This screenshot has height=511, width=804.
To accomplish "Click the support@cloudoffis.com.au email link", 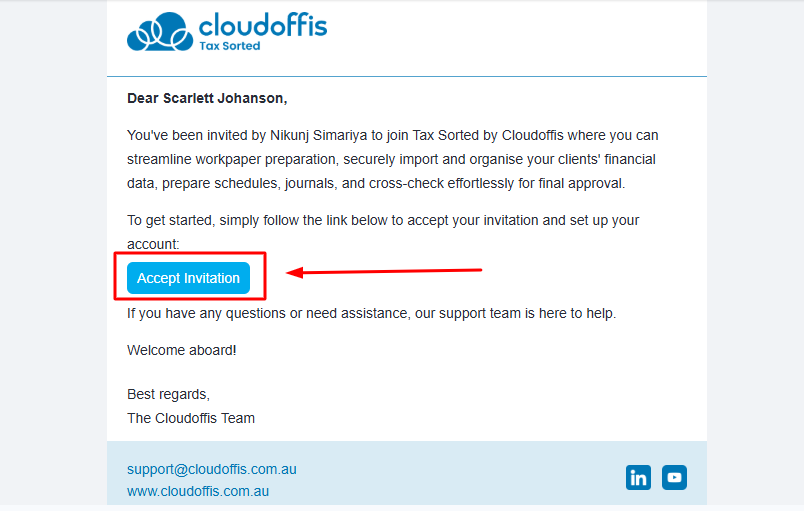I will [212, 469].
